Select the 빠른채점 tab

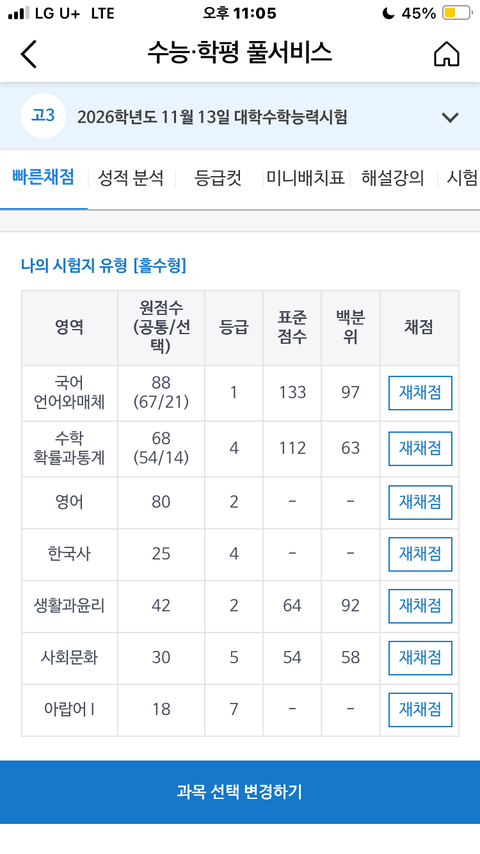point(43,178)
